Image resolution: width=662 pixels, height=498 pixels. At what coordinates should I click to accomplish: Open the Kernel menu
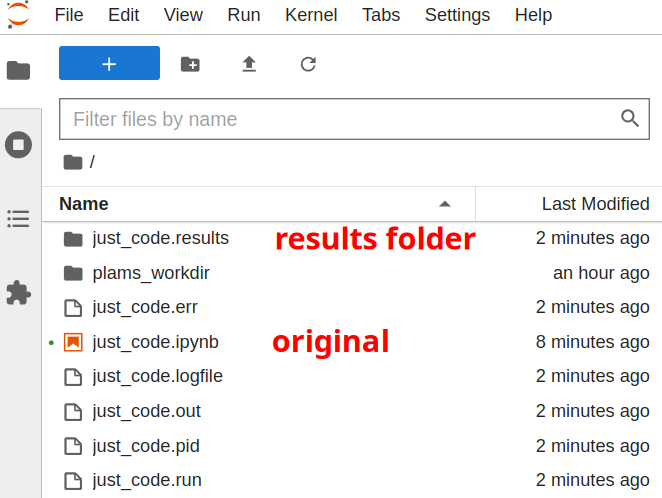coord(311,15)
